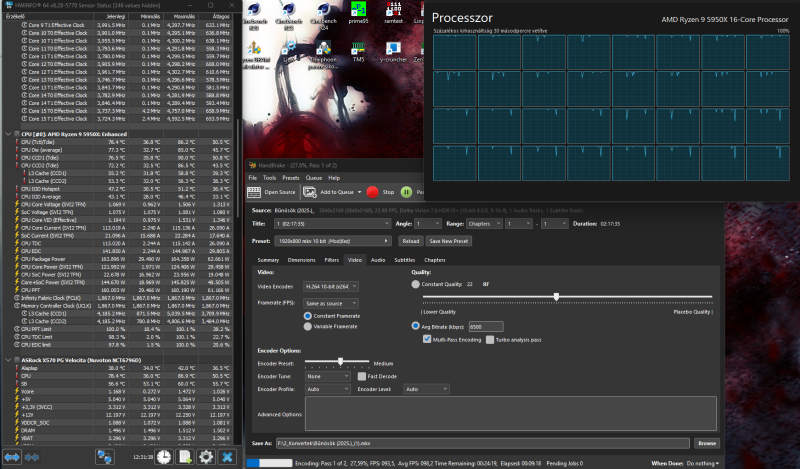Click HWiNFO expand-columns double arrow icon
Screen dimensions: 800x469
[12, 457]
